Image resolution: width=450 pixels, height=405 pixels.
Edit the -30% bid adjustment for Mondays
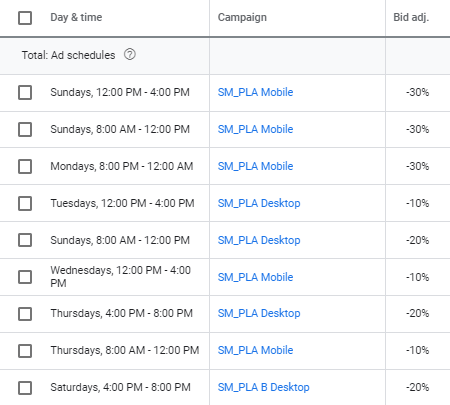coord(417,166)
